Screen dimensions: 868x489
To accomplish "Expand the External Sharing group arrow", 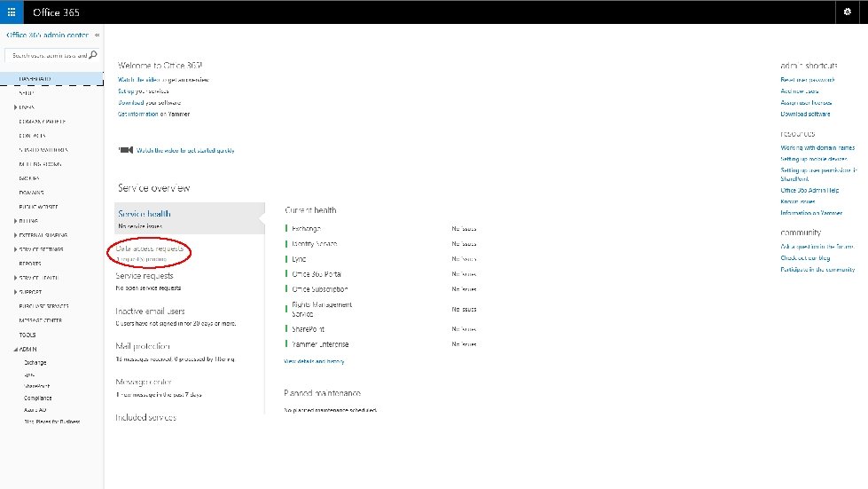I will [15, 235].
